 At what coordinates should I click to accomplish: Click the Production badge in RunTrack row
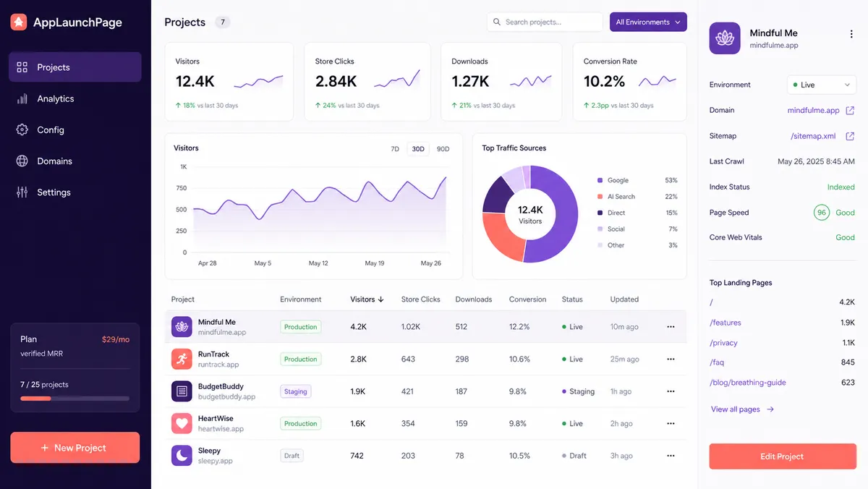pos(300,360)
